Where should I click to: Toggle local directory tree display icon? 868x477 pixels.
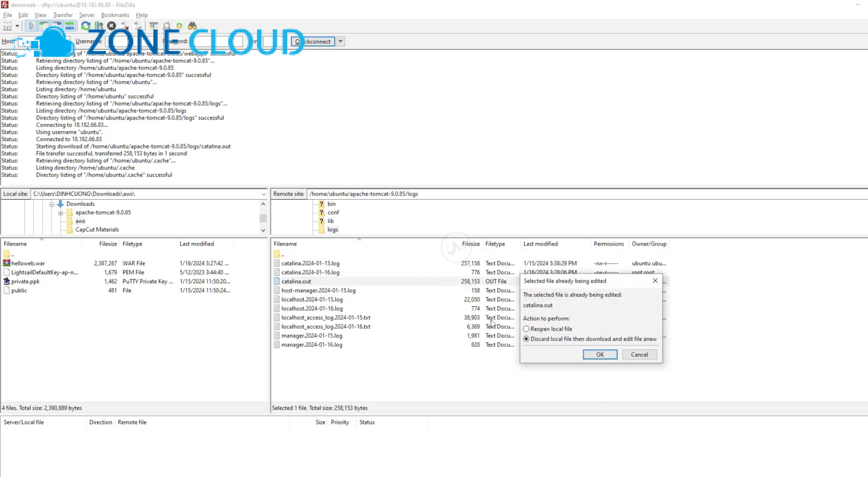click(x=44, y=26)
